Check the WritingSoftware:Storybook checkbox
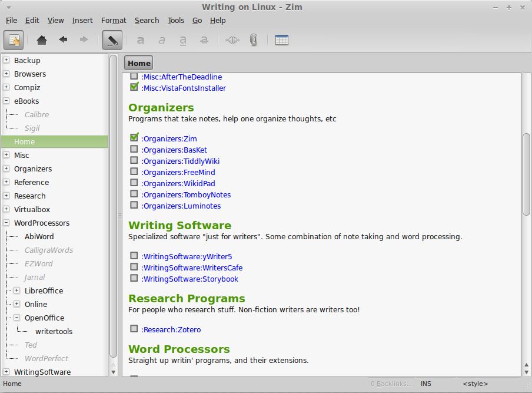The height and width of the screenshot is (393, 532). [x=134, y=278]
